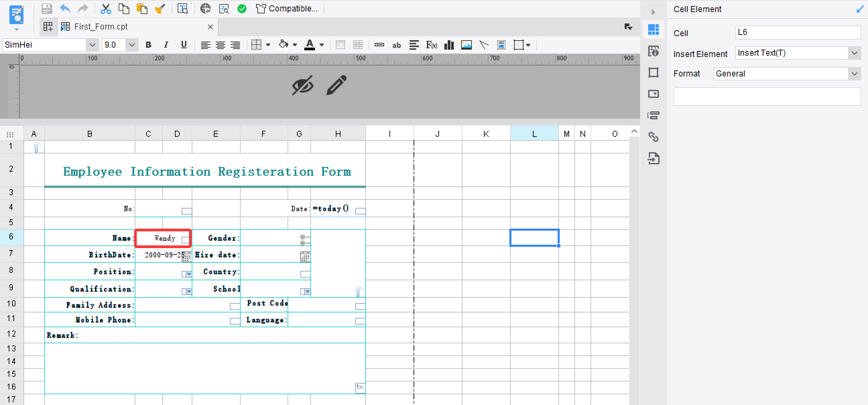This screenshot has width=868, height=405.
Task: Open the Hyperlink sidebar panel
Action: 654,137
